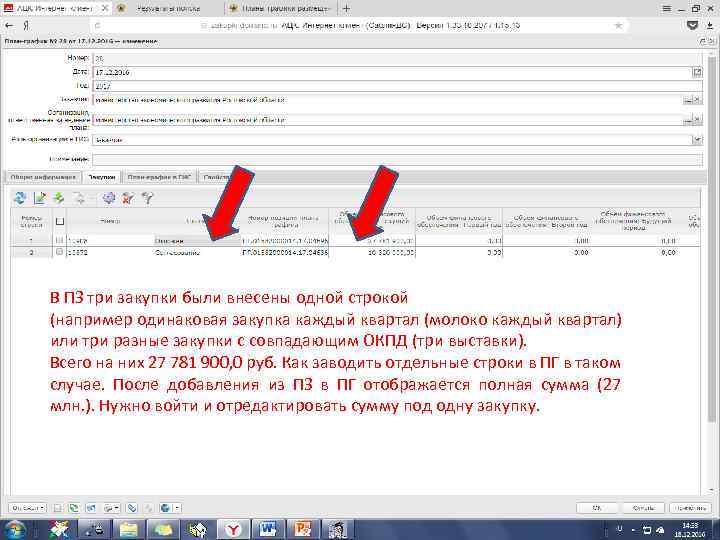This screenshot has height=540, width=720.
Task: Click the calendar picker icon beside the date field
Action: point(697,72)
